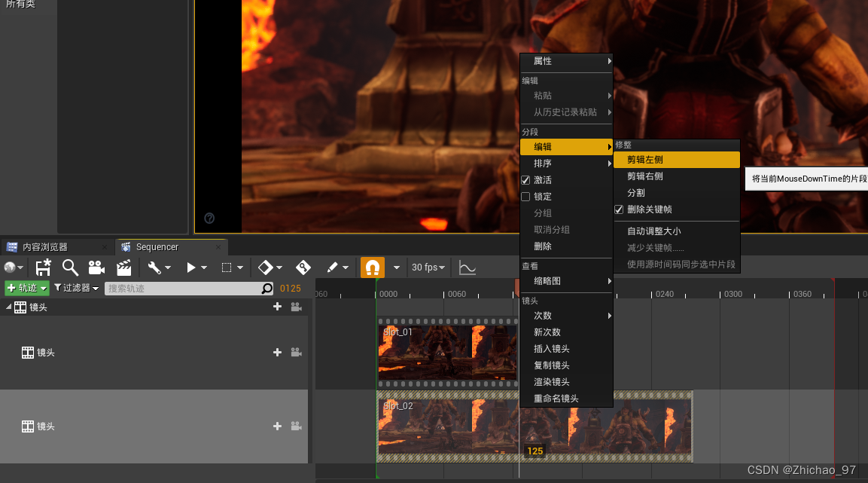The height and width of the screenshot is (483, 868).
Task: Select 复制镜头 menu entry
Action: pos(566,365)
